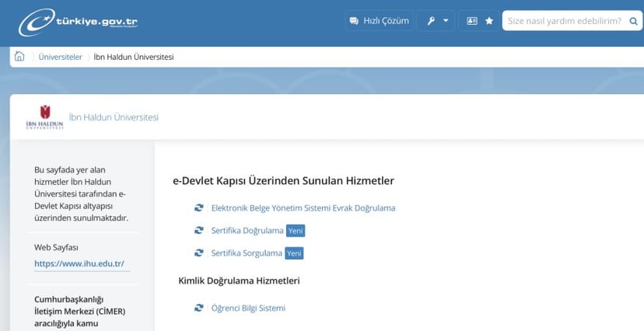Open the ID card icon
Viewport: 644px width, 331px height.
tap(472, 21)
